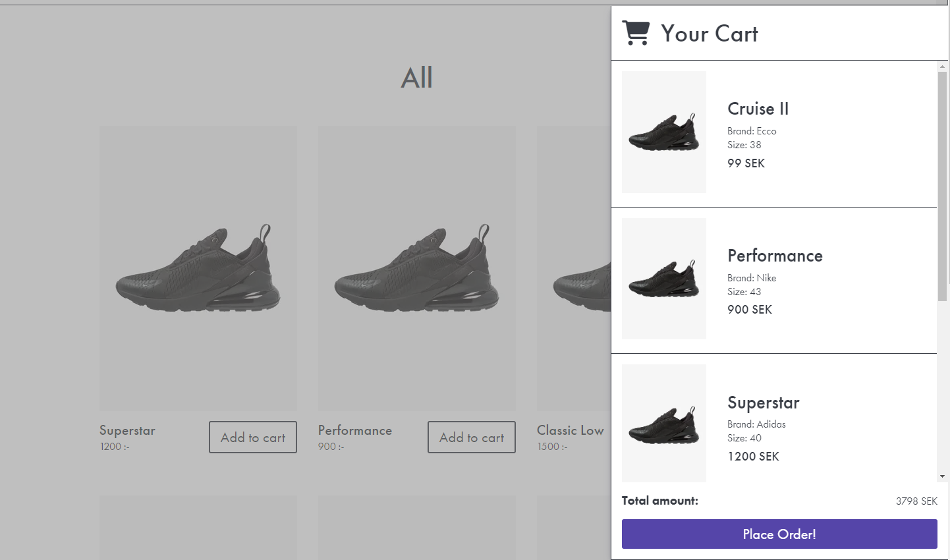Click the '1200 SEK' price
Screen dimensions: 950x560
[753, 457]
